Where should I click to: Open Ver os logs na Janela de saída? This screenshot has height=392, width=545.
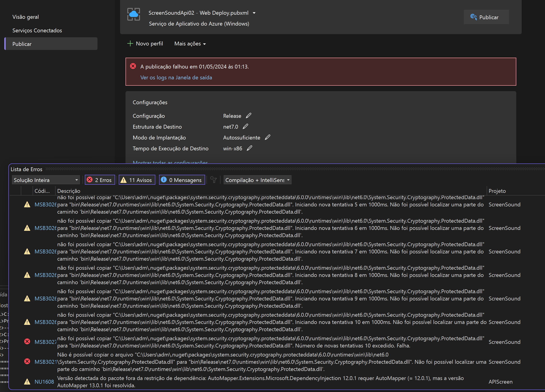pyautogui.click(x=176, y=77)
